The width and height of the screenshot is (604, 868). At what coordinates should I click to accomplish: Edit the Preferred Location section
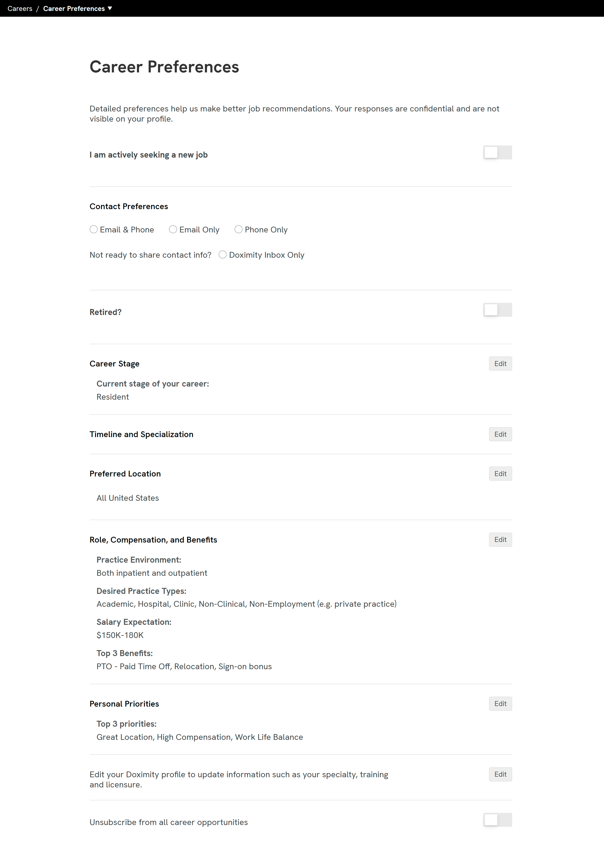click(x=500, y=474)
